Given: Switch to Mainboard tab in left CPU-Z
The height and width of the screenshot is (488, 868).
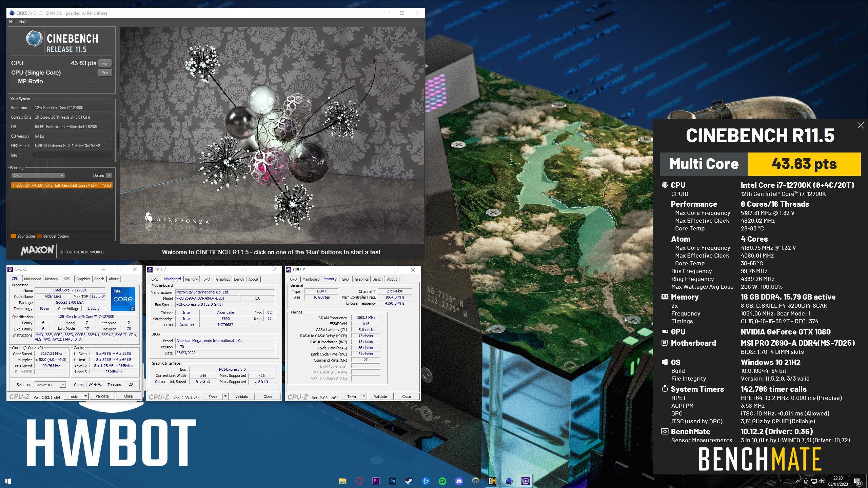Looking at the screenshot, I should pyautogui.click(x=33, y=279).
